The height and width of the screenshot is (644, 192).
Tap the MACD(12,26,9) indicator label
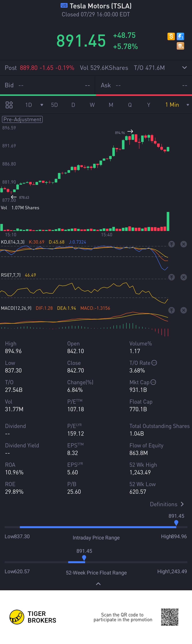pyautogui.click(x=16, y=308)
